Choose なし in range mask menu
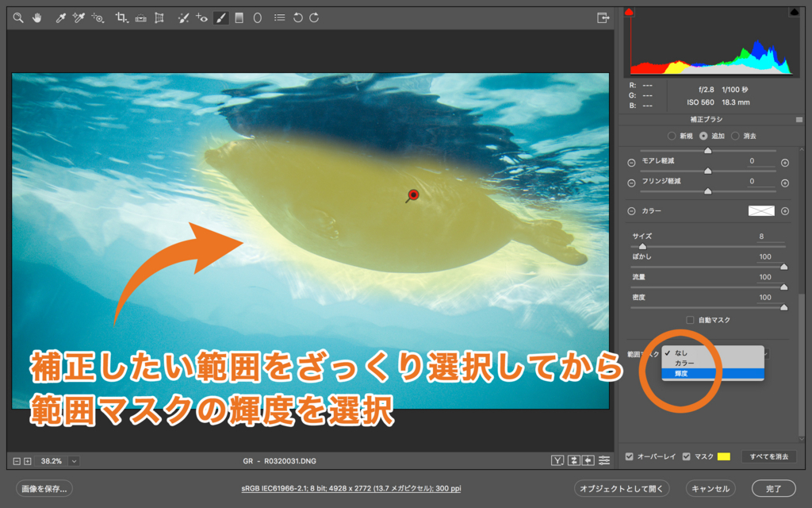The height and width of the screenshot is (508, 812). (x=713, y=353)
